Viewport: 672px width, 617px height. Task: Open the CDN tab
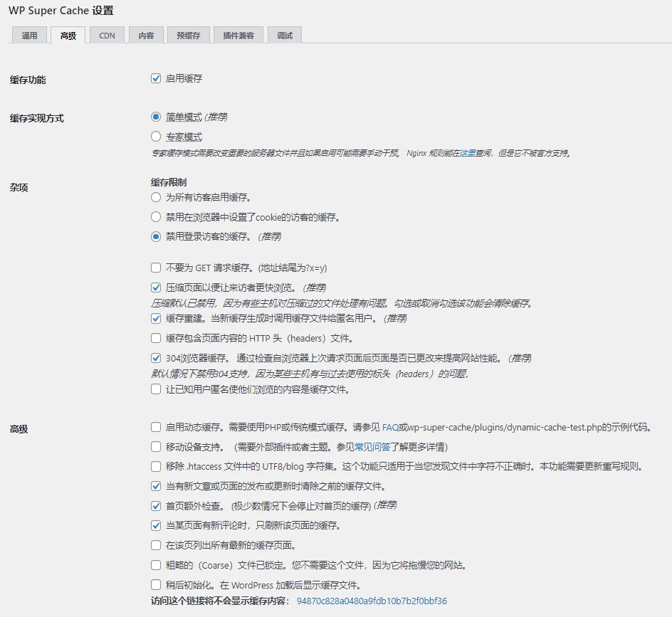(107, 35)
